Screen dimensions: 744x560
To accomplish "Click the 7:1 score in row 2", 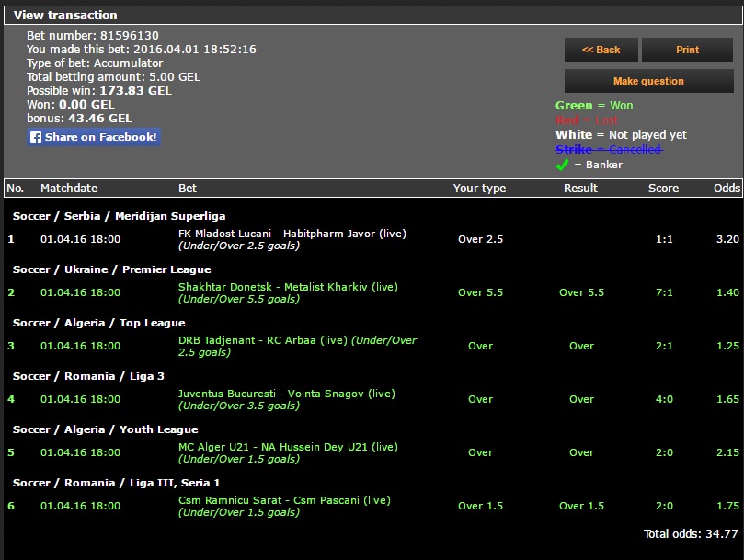I will point(664,292).
